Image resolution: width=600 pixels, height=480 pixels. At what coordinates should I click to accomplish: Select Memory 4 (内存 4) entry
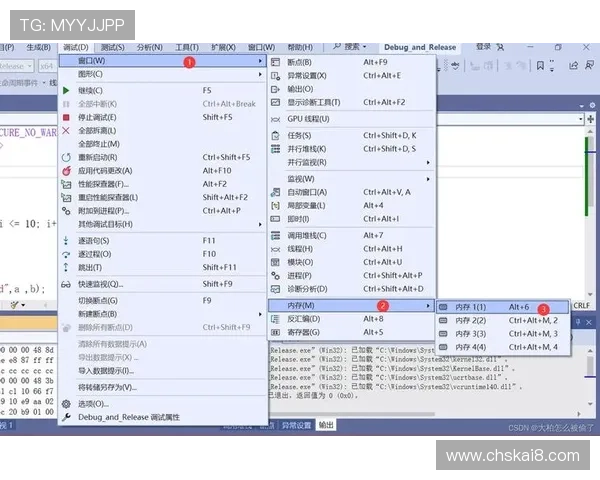click(x=502, y=347)
